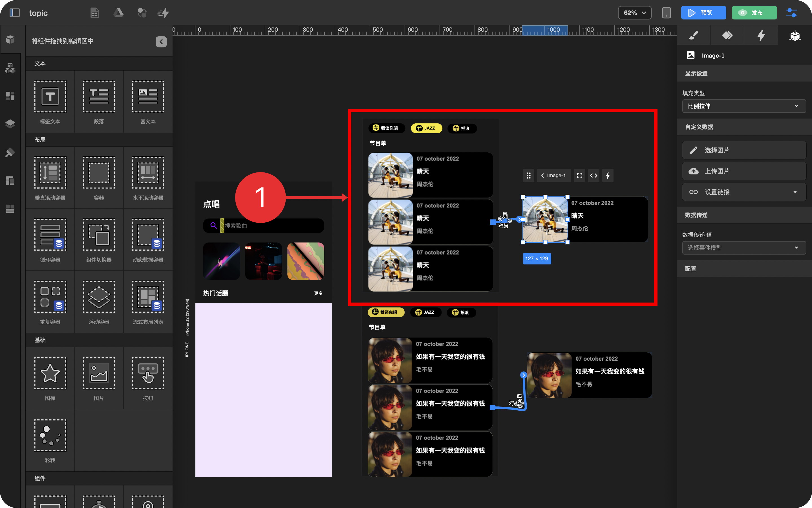Select the pin icon in left rail
Viewport: 812px width, 508px height.
coord(10,152)
